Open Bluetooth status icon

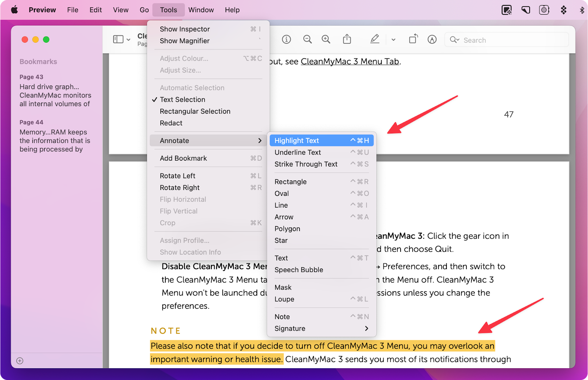coord(582,10)
